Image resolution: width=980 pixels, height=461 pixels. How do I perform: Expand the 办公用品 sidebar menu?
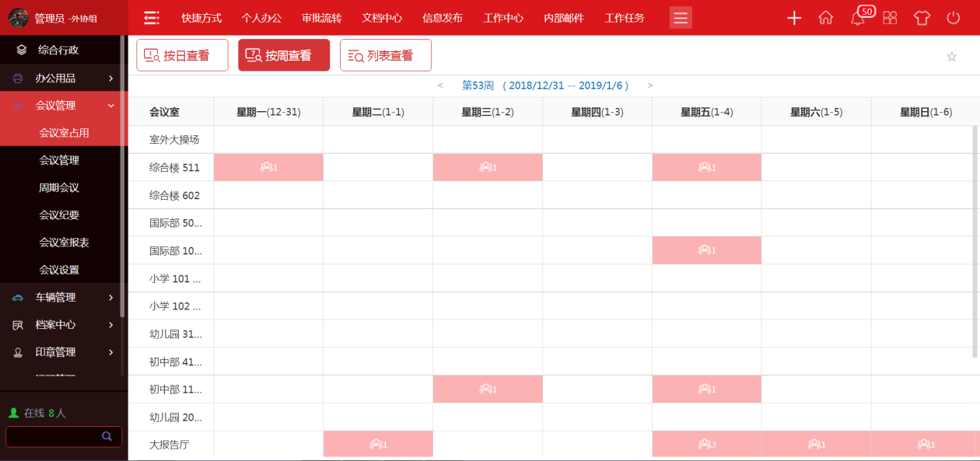64,78
